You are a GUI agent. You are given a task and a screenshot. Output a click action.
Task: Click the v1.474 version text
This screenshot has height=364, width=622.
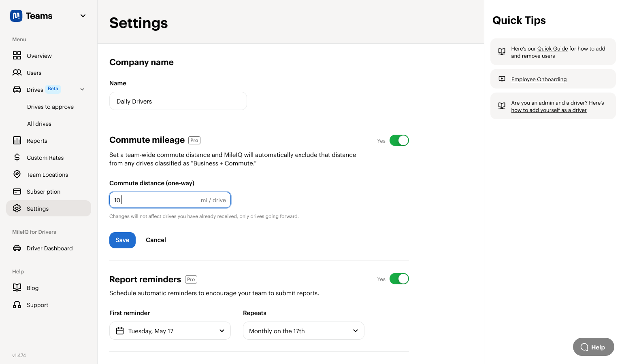(x=19, y=356)
